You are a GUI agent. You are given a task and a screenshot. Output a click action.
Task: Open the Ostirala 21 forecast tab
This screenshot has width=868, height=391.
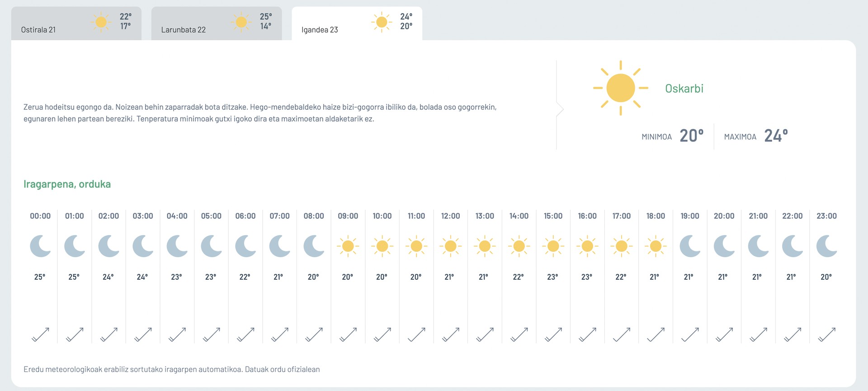point(76,24)
